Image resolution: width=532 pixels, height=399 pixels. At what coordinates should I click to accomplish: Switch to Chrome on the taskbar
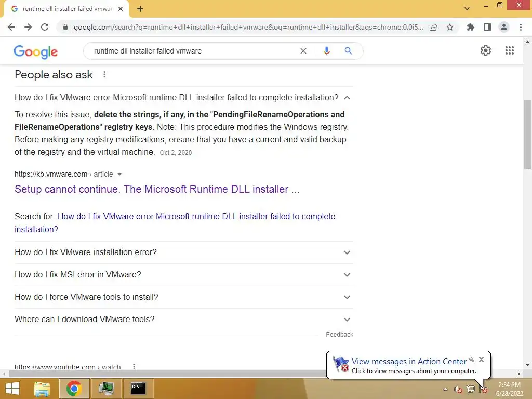point(74,389)
